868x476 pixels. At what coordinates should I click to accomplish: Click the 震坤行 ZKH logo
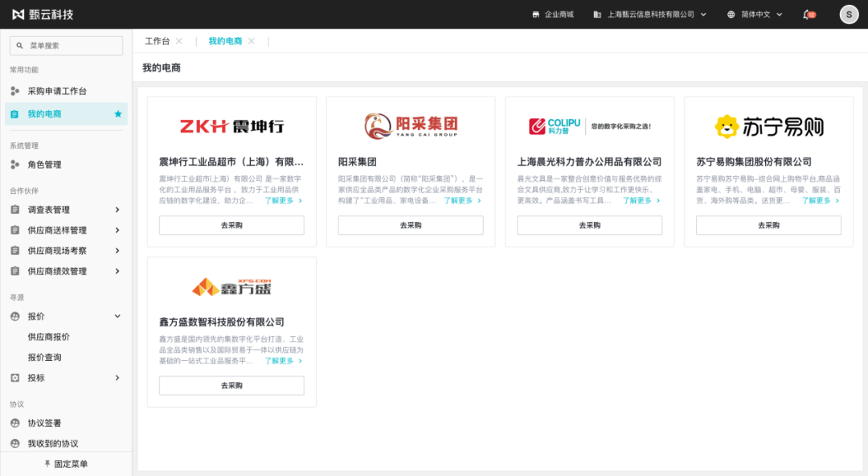[x=231, y=126]
